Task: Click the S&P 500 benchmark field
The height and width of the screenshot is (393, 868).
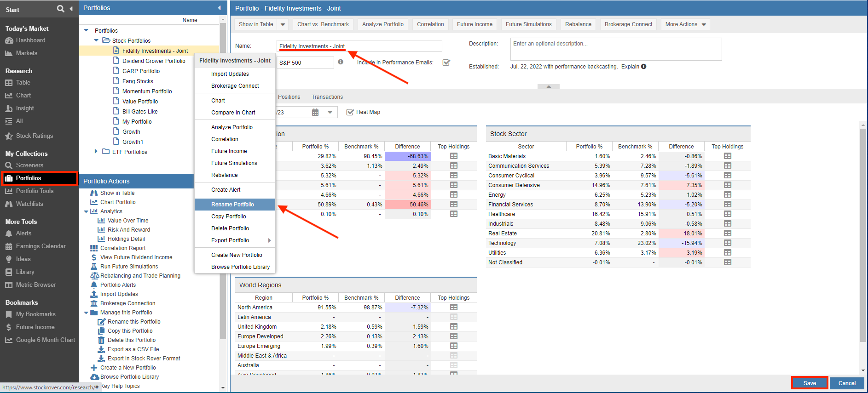Action: (305, 63)
